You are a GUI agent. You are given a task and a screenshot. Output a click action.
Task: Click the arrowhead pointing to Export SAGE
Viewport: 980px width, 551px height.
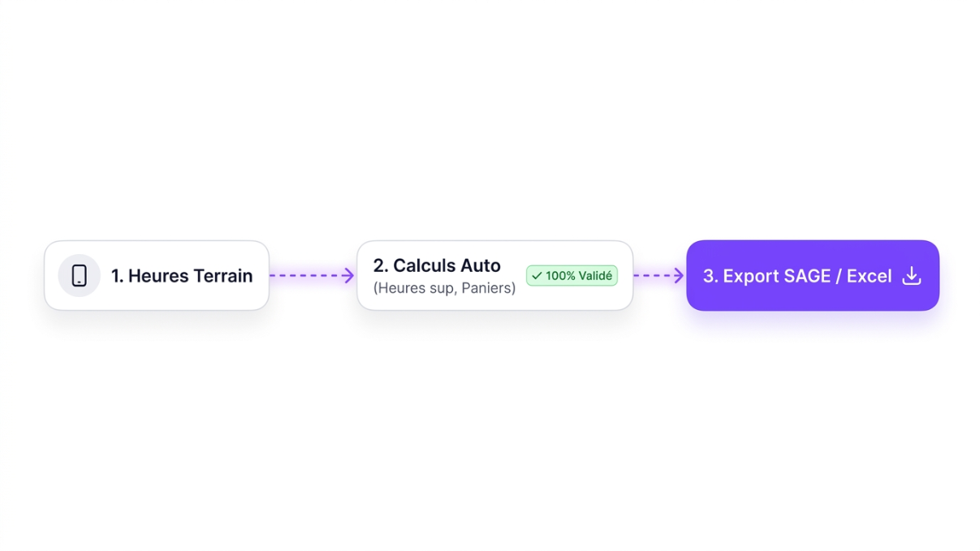coord(679,276)
